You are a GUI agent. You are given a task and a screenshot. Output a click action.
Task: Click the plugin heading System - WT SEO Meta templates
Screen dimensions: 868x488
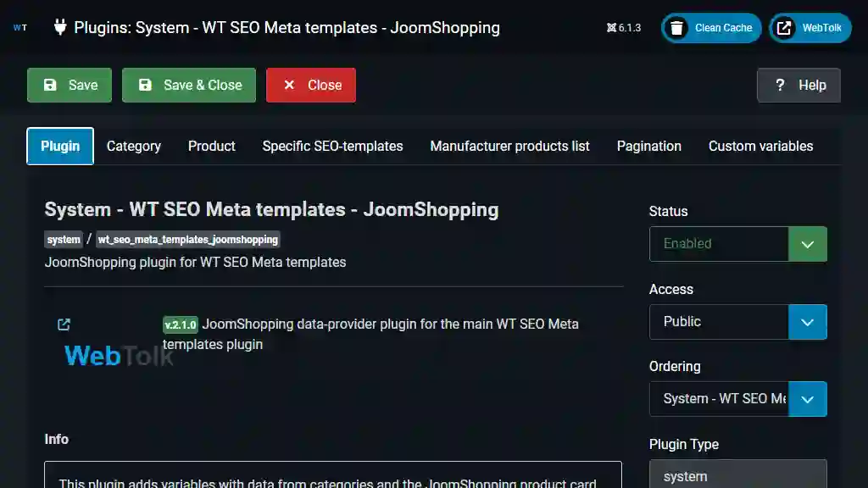(272, 210)
